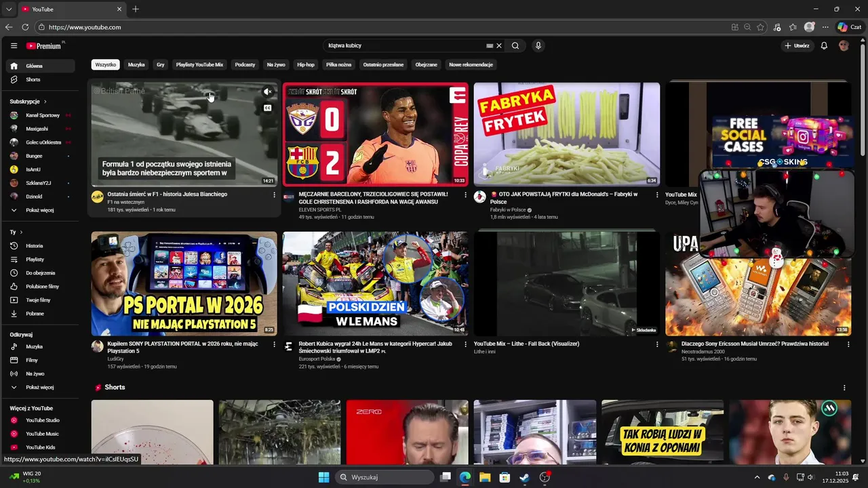Image resolution: width=868 pixels, height=488 pixels.
Task: Open options menu for Barcelona highlights video
Action: tap(465, 195)
